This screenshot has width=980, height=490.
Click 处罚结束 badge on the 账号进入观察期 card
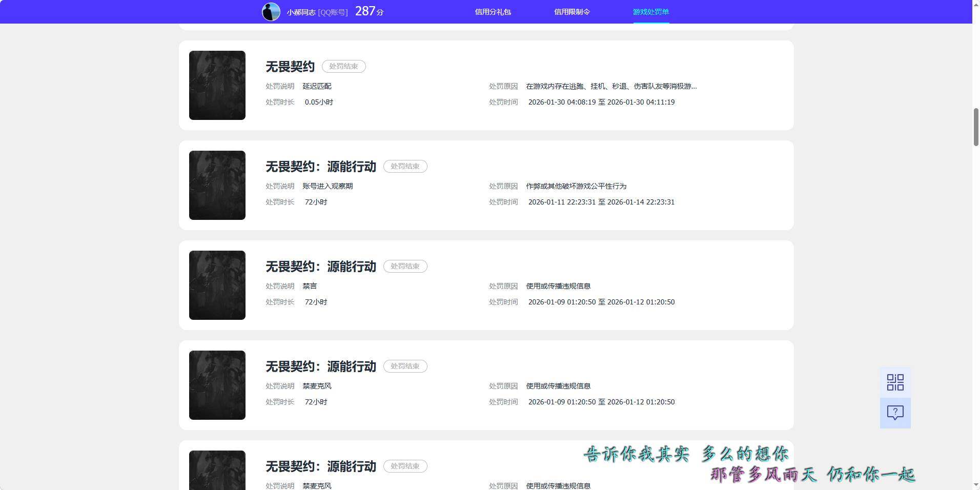point(404,166)
